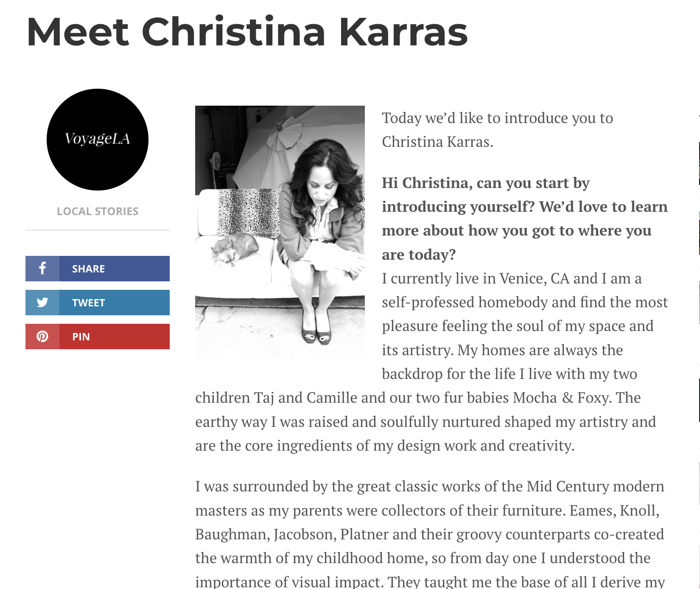Screen dimensions: 700x589
Task: Click the Meet Christina Karras headline
Action: pyautogui.click(x=247, y=32)
